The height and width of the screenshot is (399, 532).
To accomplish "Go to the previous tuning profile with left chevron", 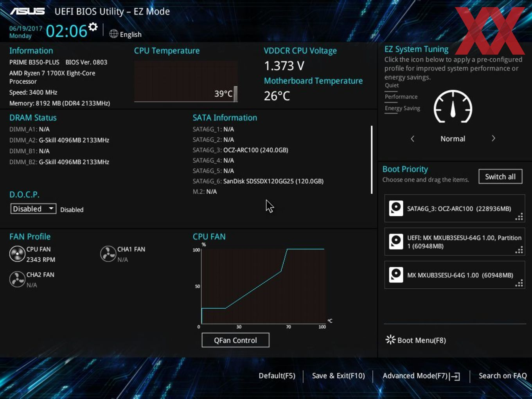I will pyautogui.click(x=412, y=138).
